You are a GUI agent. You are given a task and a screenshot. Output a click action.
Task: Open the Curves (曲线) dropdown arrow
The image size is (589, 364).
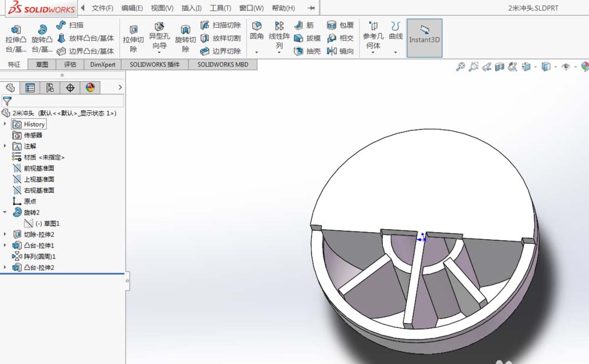click(396, 52)
